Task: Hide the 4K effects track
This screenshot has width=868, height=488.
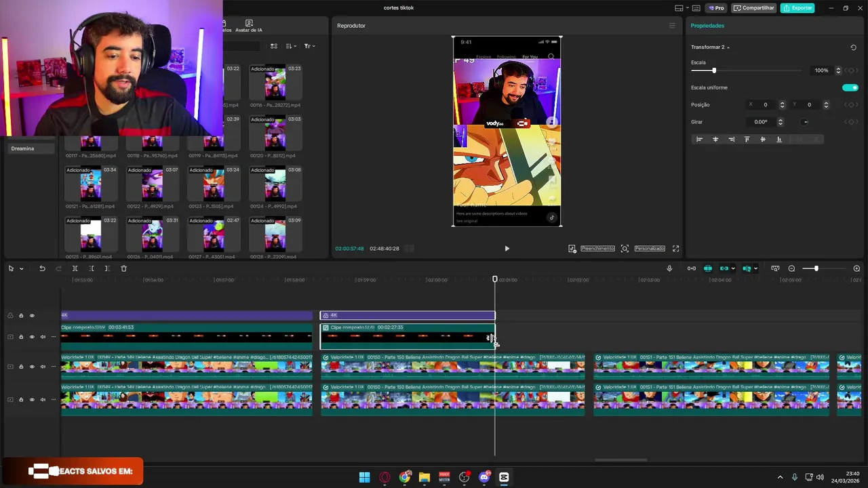Action: coord(31,316)
